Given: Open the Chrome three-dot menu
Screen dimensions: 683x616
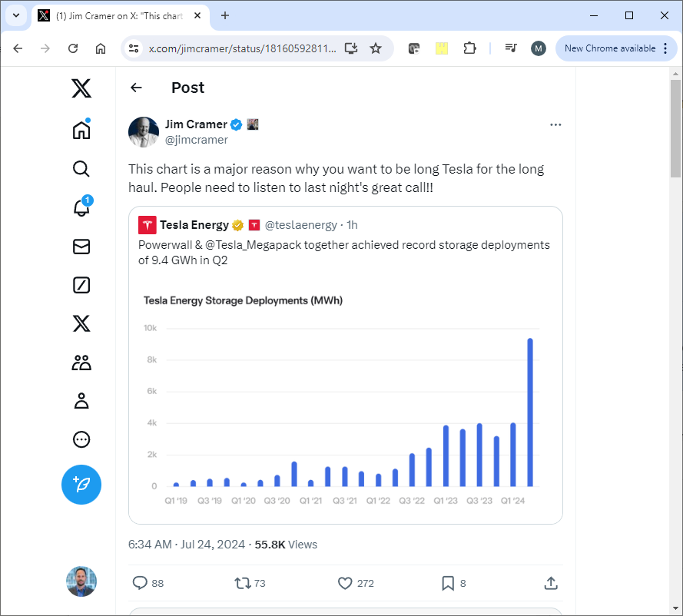Looking at the screenshot, I should click(x=665, y=48).
